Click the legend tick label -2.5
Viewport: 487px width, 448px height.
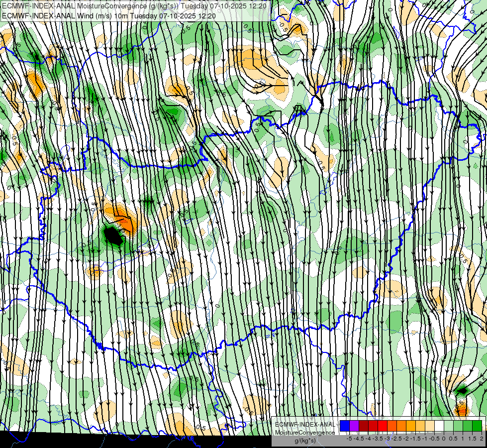pos(396,439)
